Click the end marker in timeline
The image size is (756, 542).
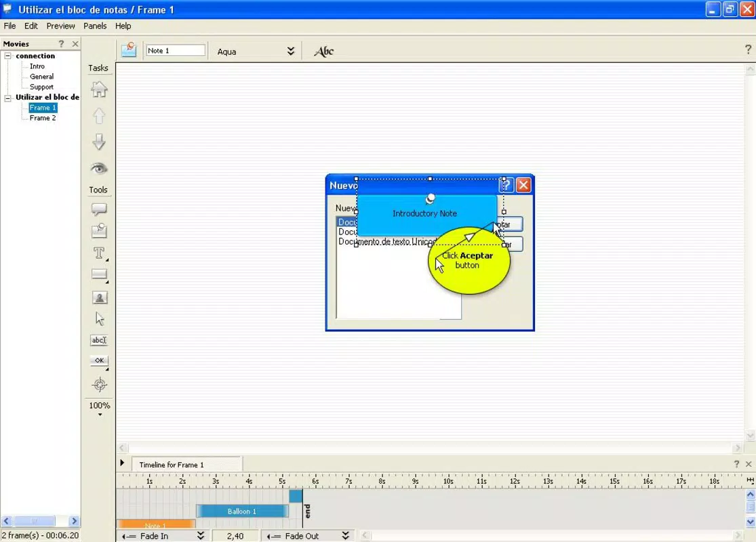(x=307, y=511)
